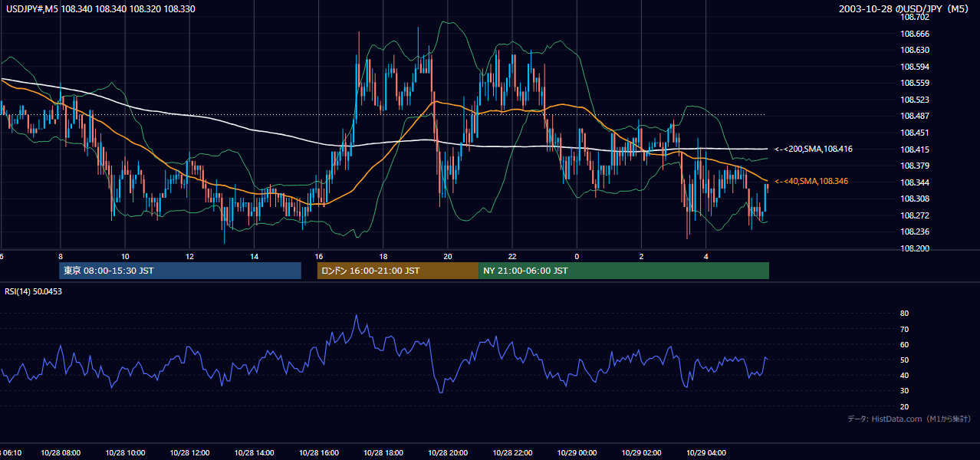Click RSI scale value 50

pos(905,360)
